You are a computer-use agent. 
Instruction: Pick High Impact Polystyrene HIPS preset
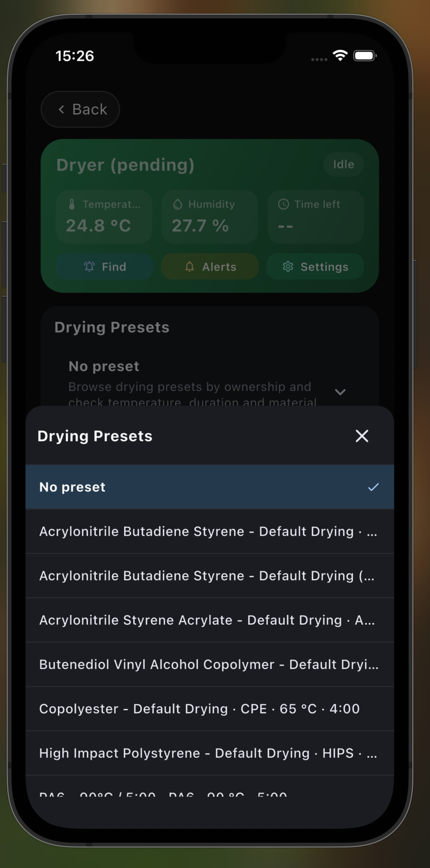point(208,753)
